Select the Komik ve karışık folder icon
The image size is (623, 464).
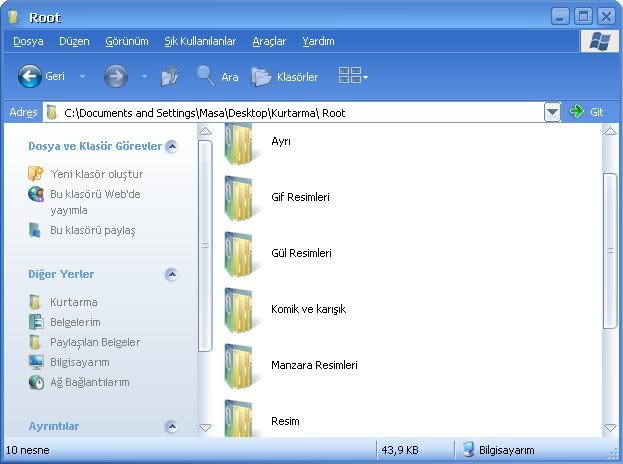coord(238,309)
